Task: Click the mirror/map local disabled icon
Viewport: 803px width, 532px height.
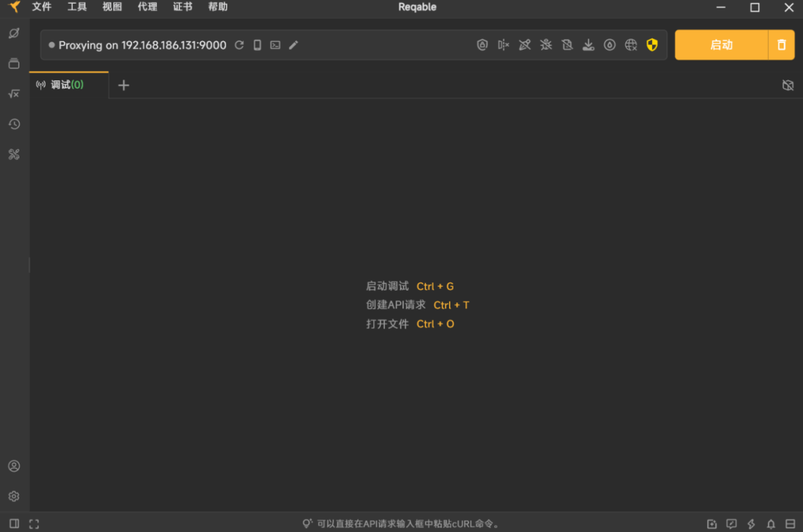Action: [567, 45]
